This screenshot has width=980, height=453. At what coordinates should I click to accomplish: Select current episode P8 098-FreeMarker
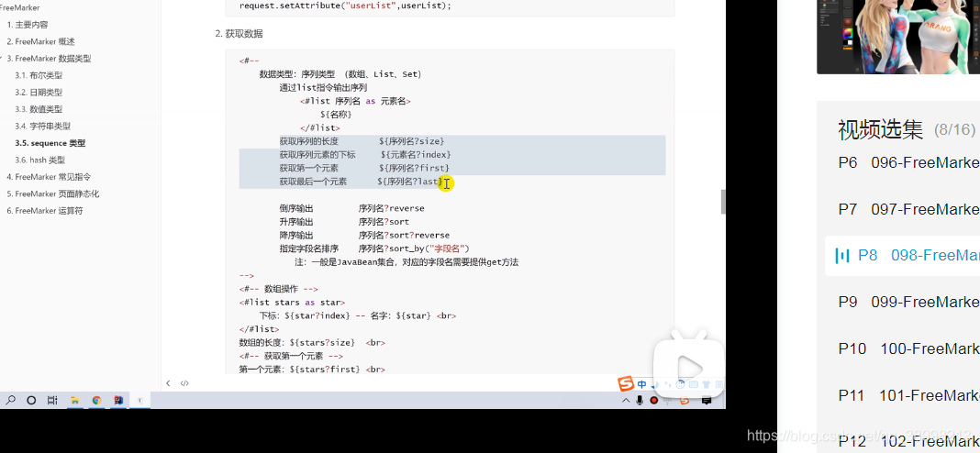click(903, 256)
